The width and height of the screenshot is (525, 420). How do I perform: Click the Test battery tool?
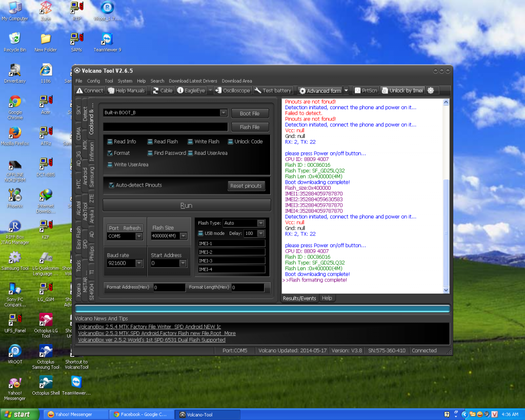point(273,90)
